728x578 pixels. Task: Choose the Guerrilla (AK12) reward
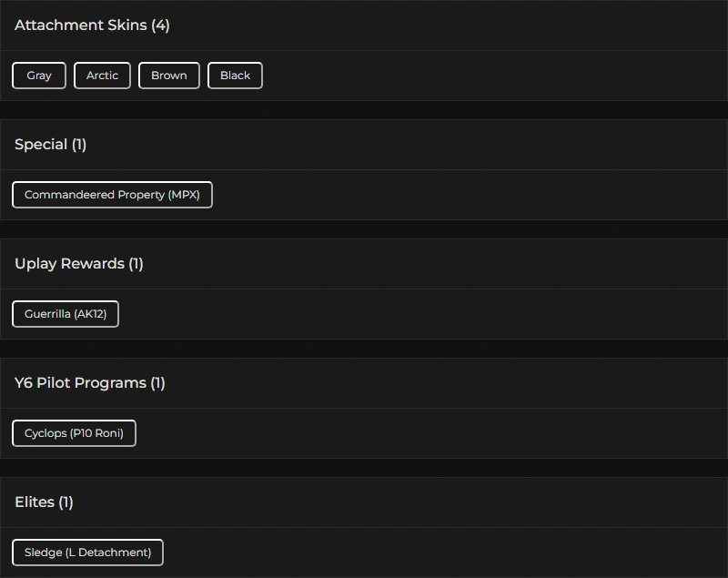(66, 314)
